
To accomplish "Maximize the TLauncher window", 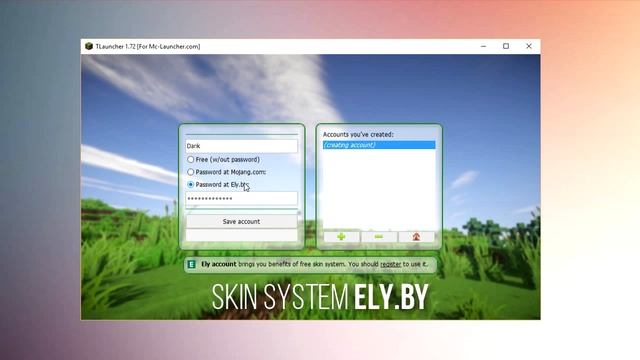I will pyautogui.click(x=506, y=46).
